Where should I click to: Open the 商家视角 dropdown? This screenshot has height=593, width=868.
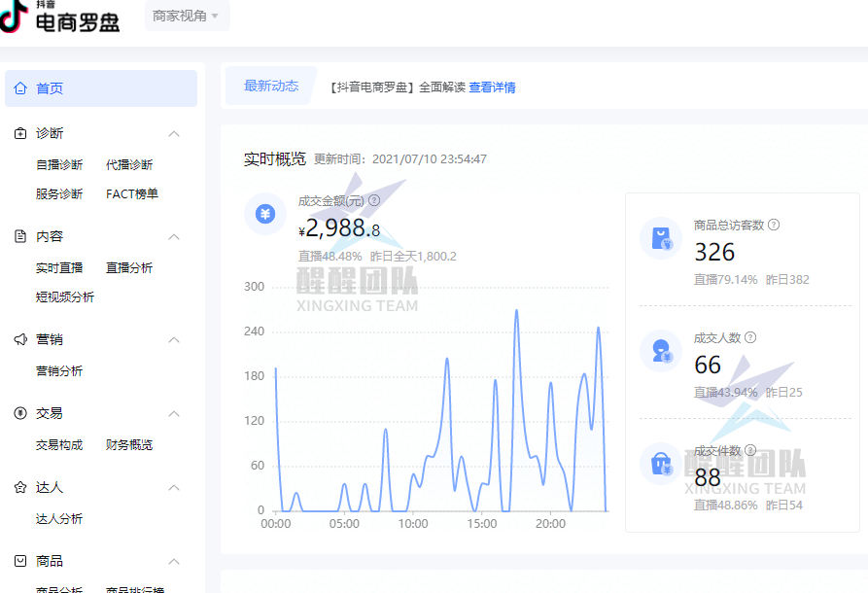click(x=187, y=17)
